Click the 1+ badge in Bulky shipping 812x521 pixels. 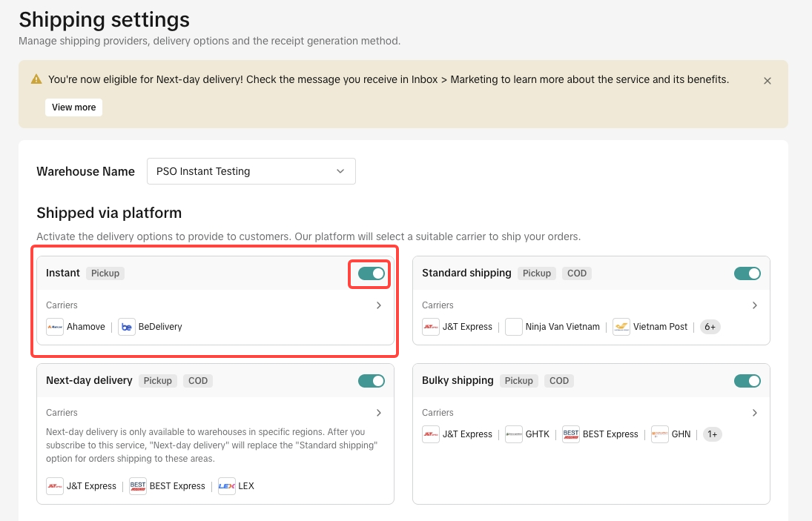[x=712, y=434]
